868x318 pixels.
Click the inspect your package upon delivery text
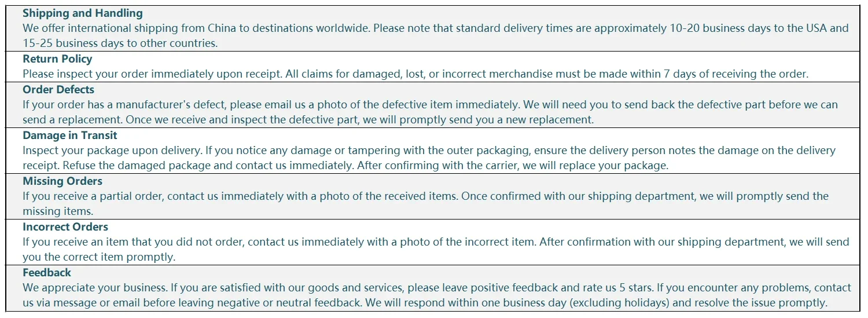click(112, 150)
